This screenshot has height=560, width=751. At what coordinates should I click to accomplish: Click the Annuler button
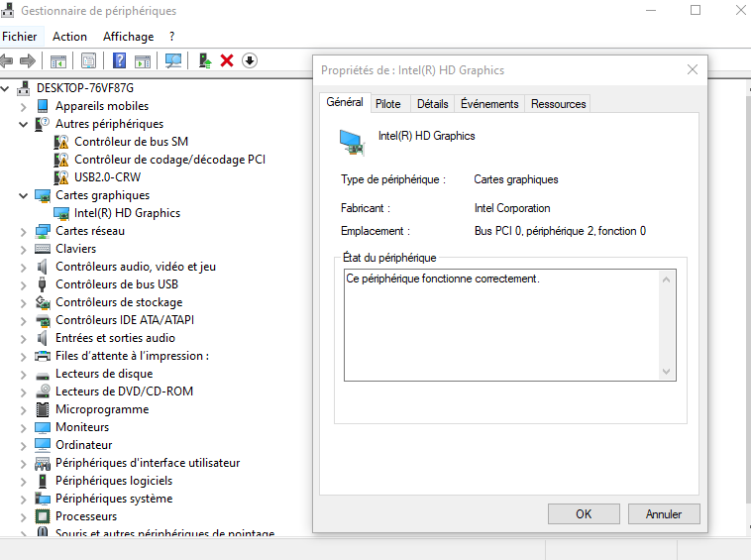coord(664,514)
